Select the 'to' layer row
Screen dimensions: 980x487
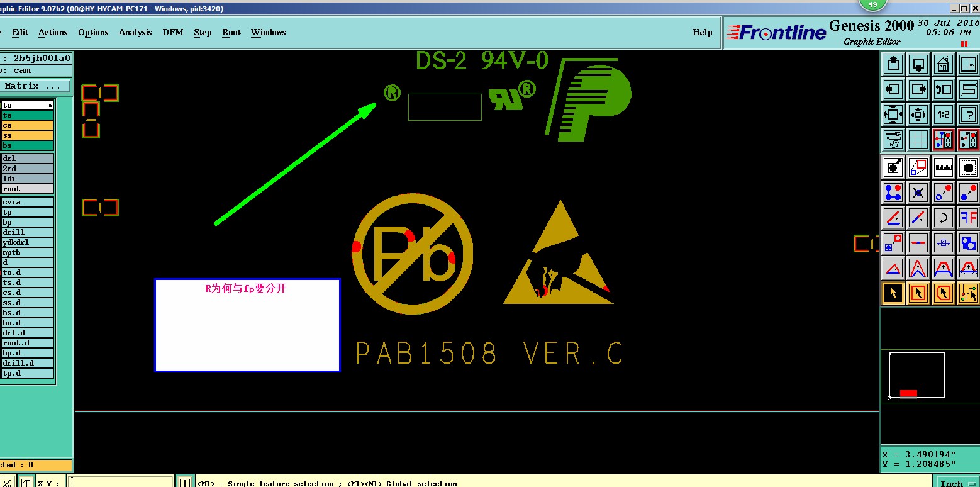(x=27, y=105)
